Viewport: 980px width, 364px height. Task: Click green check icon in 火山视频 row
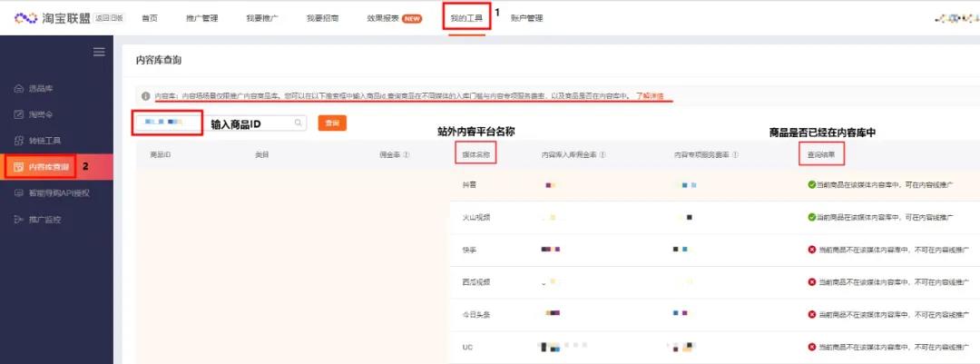(811, 217)
